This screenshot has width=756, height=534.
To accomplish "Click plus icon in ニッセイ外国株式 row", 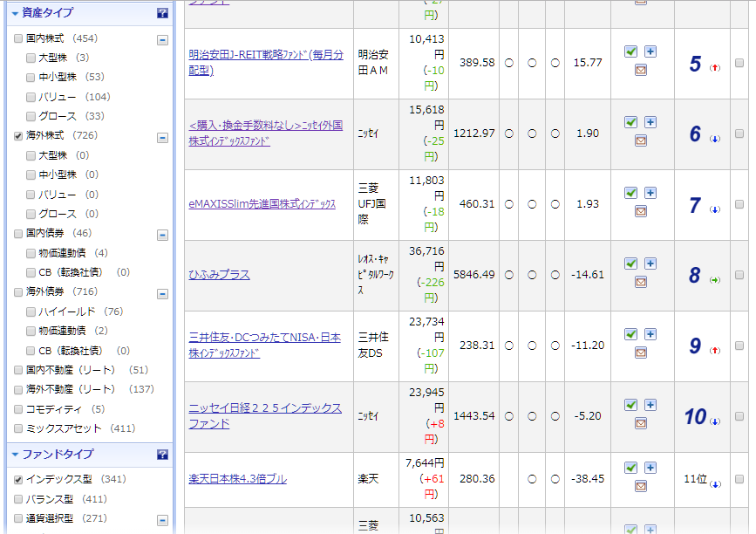I will tap(650, 122).
